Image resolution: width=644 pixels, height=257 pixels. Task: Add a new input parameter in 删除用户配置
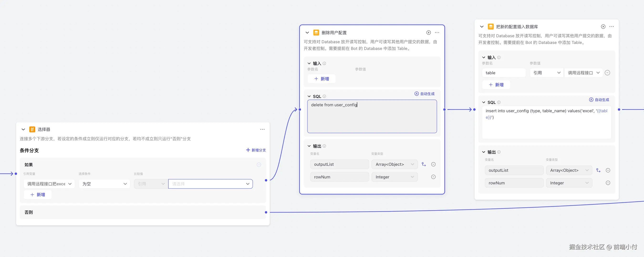click(321, 79)
